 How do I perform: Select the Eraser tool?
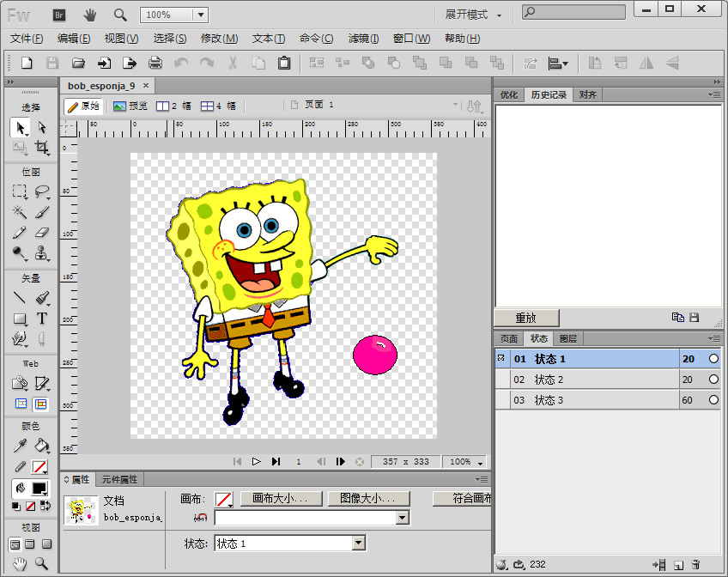tap(42, 232)
